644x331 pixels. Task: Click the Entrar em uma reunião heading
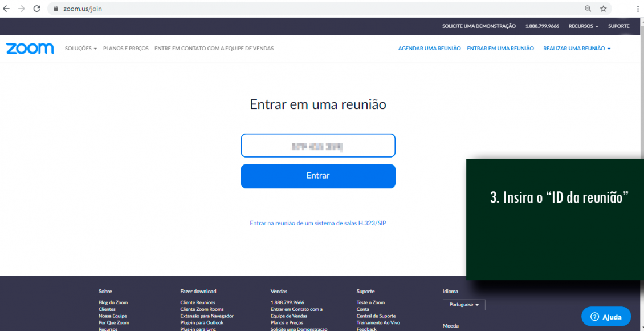318,104
